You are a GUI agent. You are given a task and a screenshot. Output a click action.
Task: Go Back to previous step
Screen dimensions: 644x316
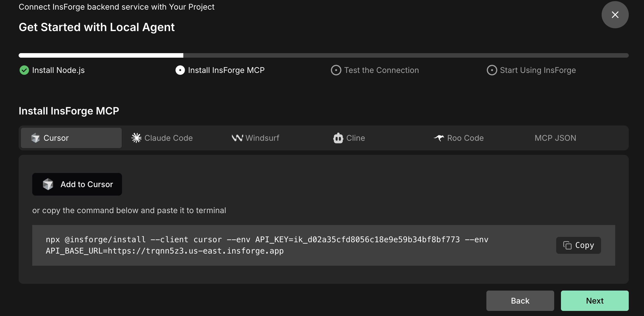coord(520,301)
